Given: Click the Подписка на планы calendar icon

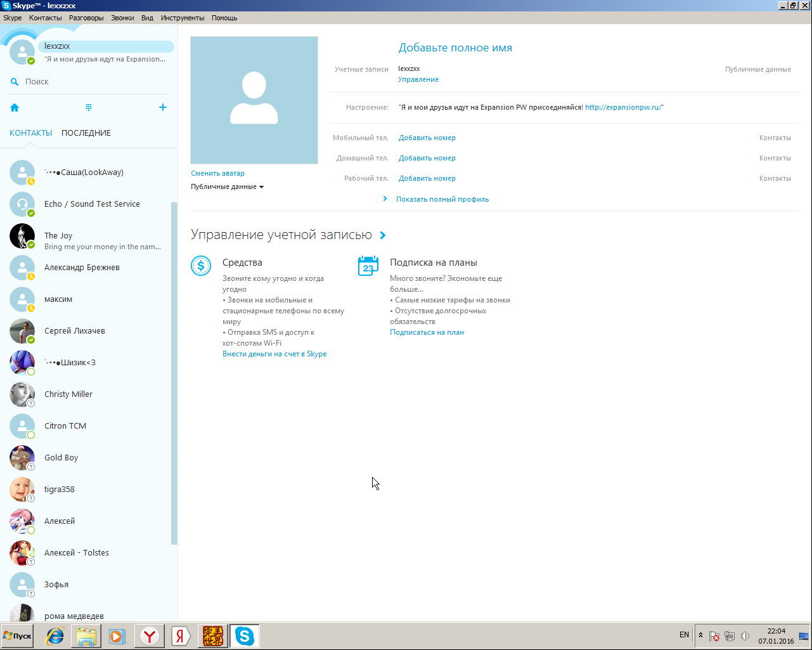Looking at the screenshot, I should coord(368,266).
